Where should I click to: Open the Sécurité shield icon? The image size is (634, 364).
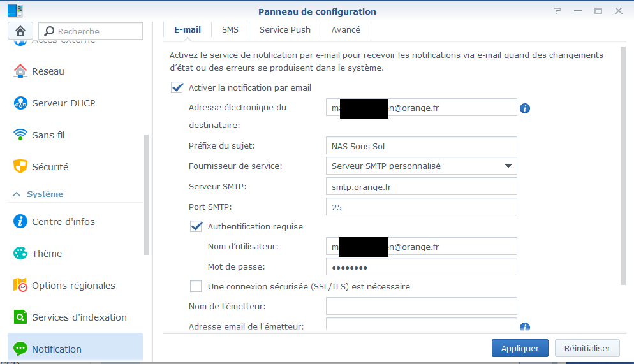coord(21,166)
